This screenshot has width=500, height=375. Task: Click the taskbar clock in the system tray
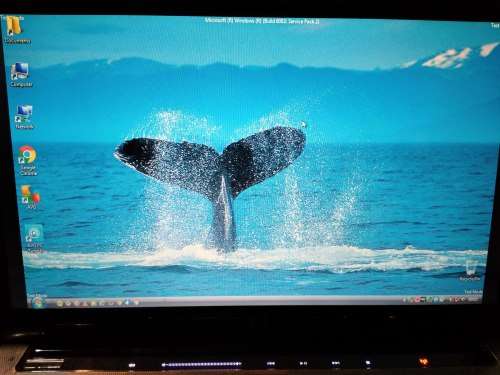(474, 299)
